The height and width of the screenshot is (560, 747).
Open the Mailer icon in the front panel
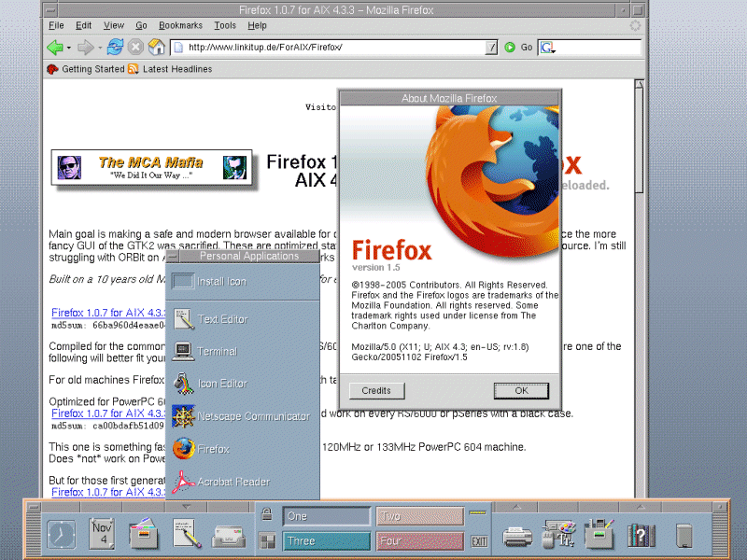(x=228, y=536)
